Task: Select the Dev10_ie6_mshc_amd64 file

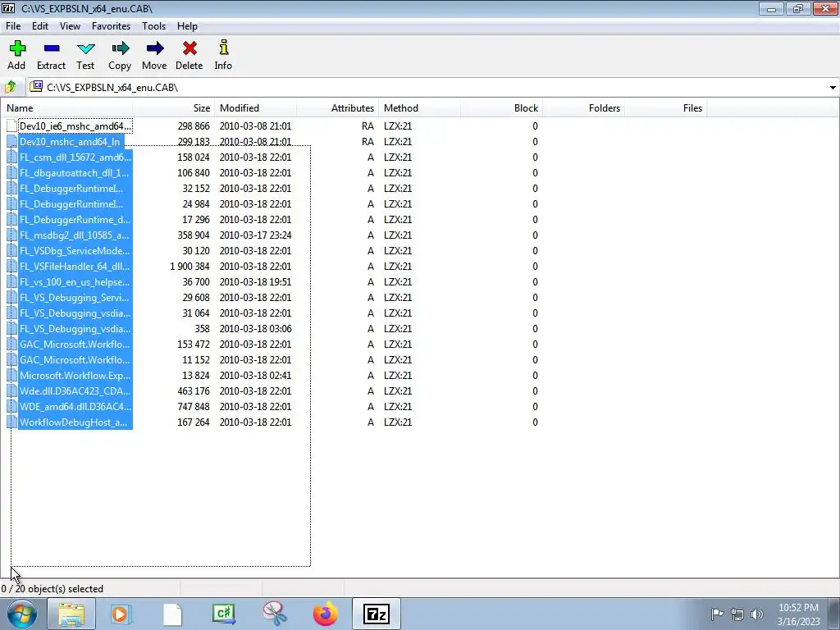Action: [x=75, y=126]
